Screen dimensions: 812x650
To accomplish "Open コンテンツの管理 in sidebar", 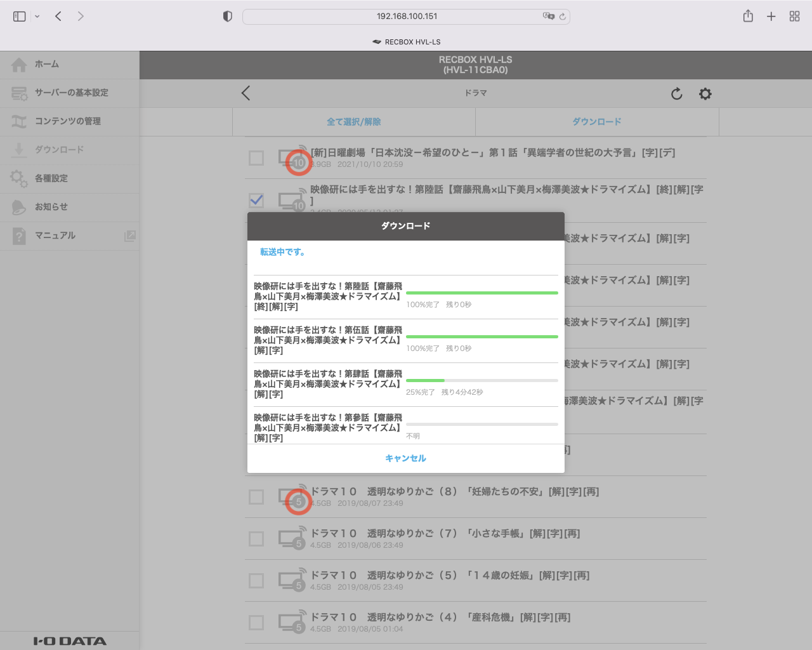I will pyautogui.click(x=70, y=121).
